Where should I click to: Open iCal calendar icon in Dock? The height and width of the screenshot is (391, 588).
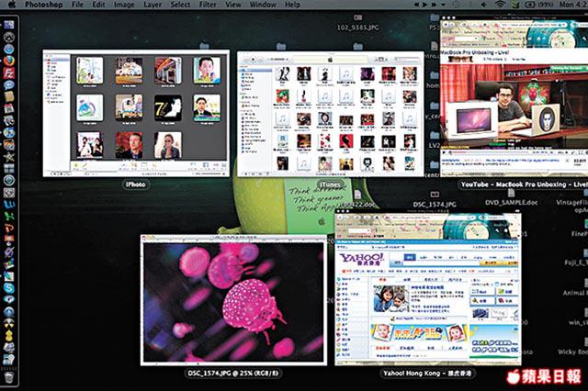click(x=8, y=108)
